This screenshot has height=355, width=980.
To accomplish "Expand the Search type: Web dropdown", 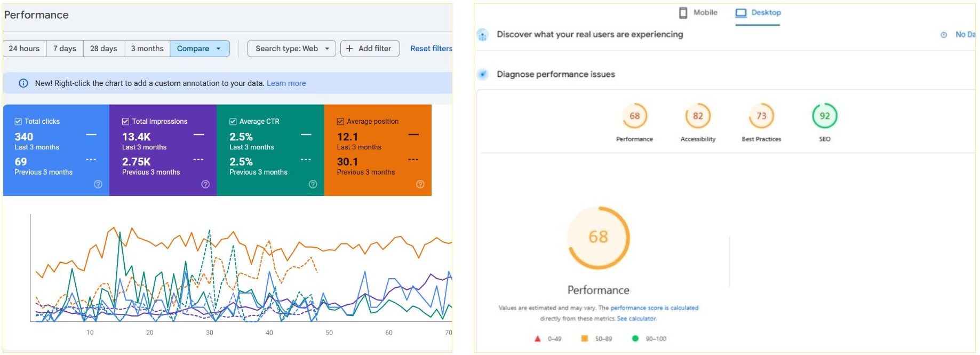I will [x=291, y=49].
